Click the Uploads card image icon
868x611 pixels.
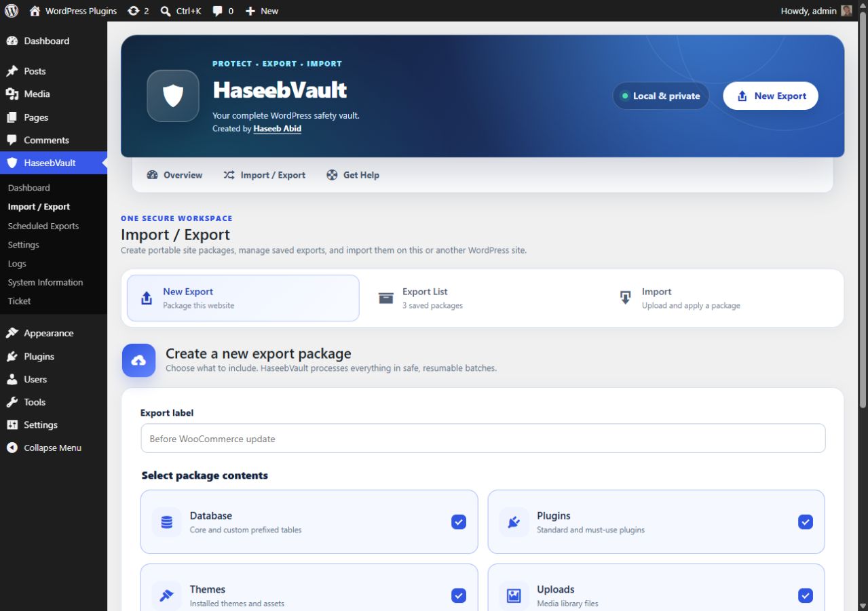click(x=514, y=595)
